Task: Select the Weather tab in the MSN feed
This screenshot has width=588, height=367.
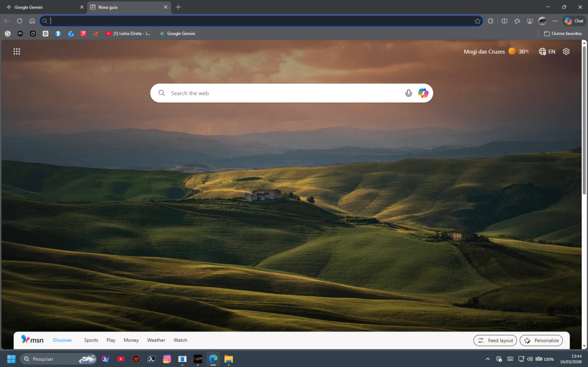Action: (x=156, y=340)
